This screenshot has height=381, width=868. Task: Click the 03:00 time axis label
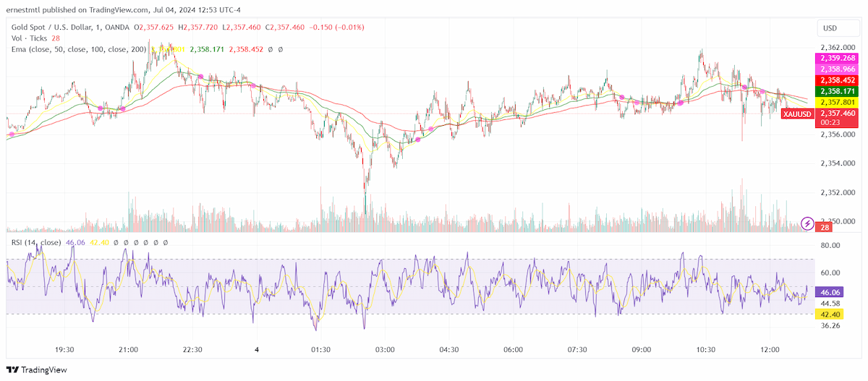point(385,350)
